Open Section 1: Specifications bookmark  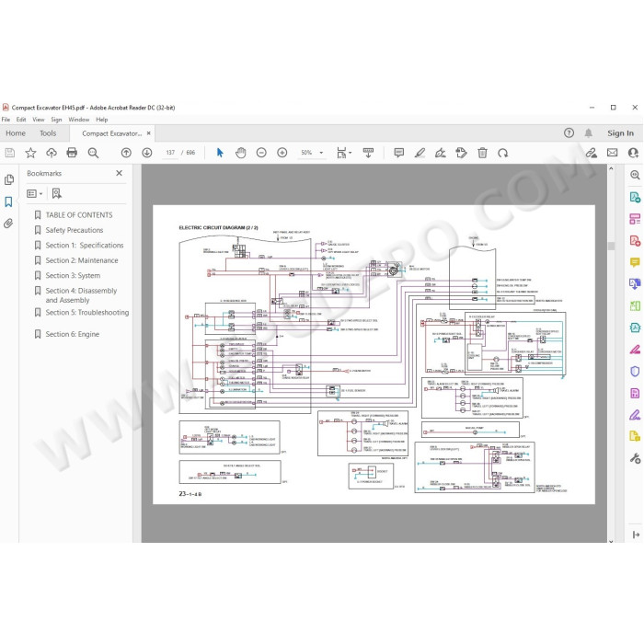[85, 246]
